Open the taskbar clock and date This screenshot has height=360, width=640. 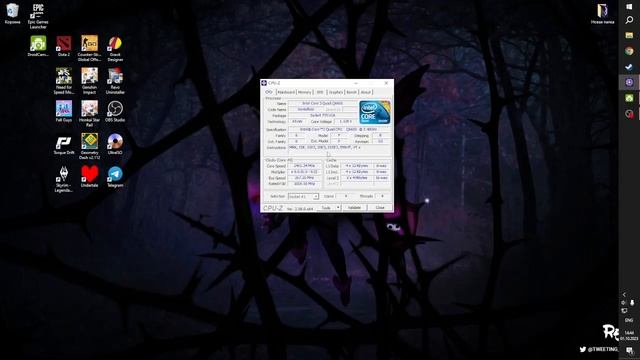tap(629, 336)
